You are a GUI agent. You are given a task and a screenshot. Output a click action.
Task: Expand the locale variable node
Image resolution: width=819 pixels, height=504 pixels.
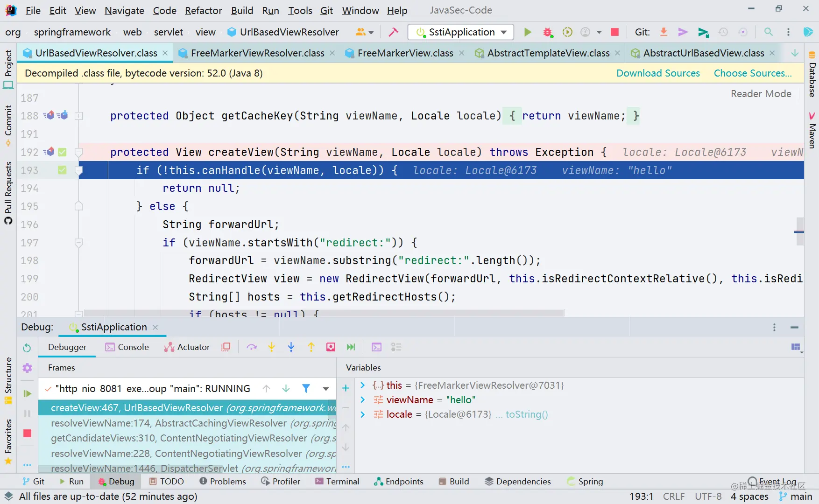362,414
